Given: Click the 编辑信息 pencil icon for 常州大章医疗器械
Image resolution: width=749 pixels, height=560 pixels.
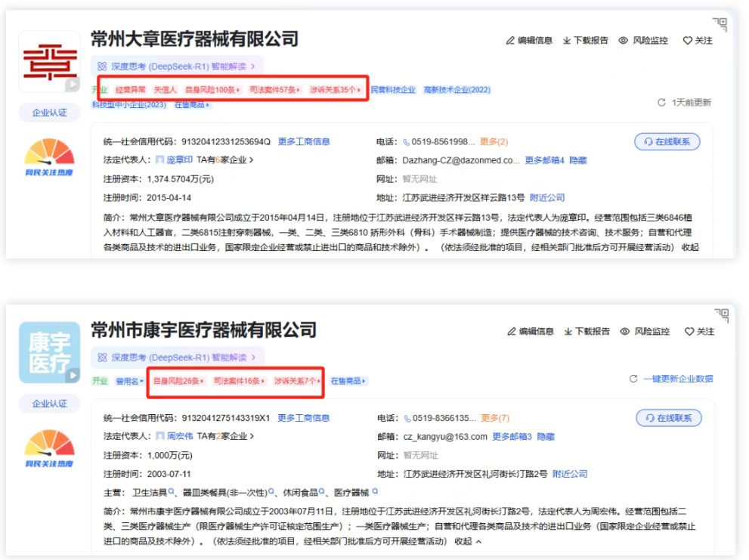Looking at the screenshot, I should [x=511, y=41].
